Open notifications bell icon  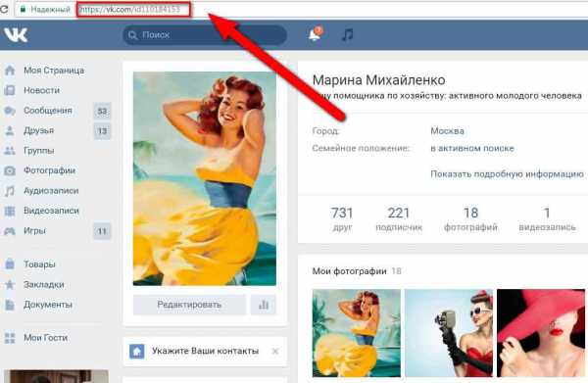pos(315,34)
